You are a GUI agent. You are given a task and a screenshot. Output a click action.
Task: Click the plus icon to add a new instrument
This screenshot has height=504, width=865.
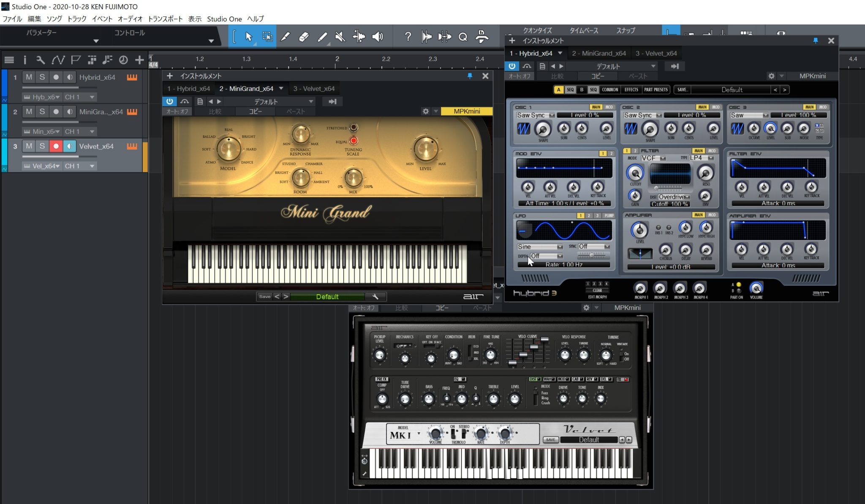(512, 41)
